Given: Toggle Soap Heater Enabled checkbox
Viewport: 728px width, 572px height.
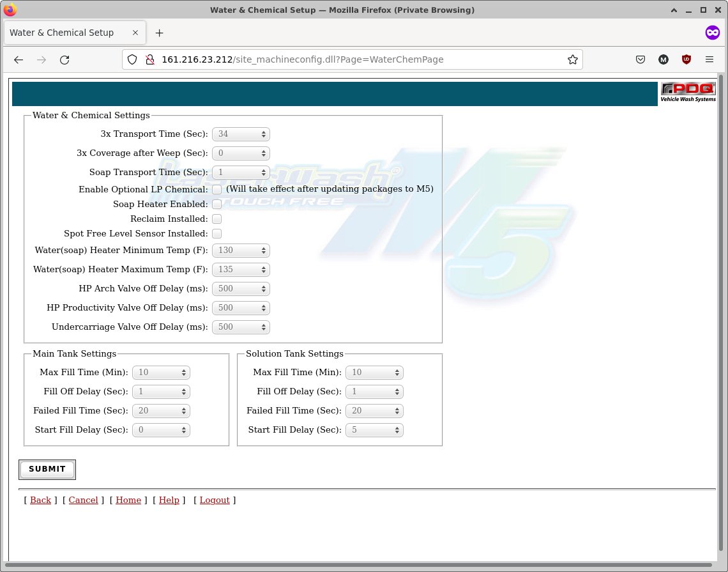Looking at the screenshot, I should 217,204.
